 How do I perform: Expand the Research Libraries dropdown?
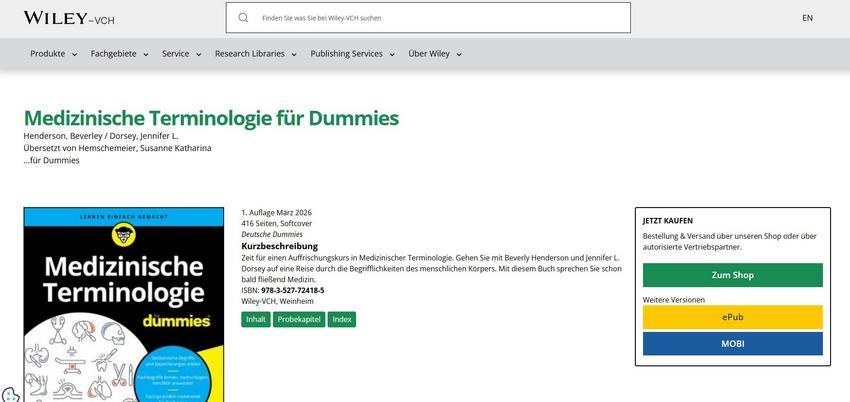tap(255, 54)
